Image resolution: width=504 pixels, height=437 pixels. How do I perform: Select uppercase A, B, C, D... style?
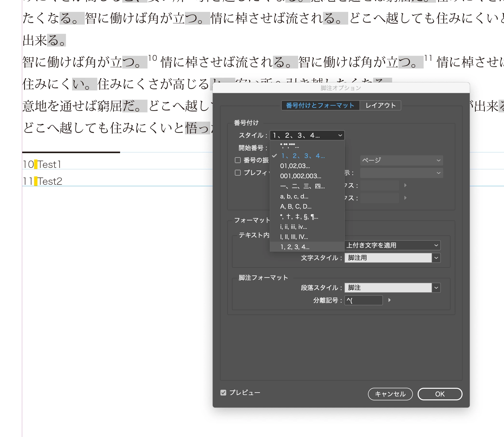click(295, 206)
